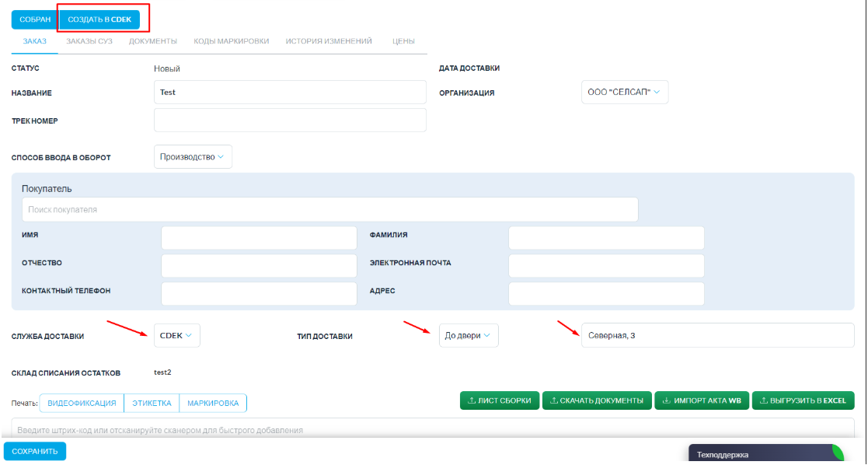This screenshot has height=465, width=868.
Task: Focus the Поиск покупателя search field
Action: click(x=329, y=209)
